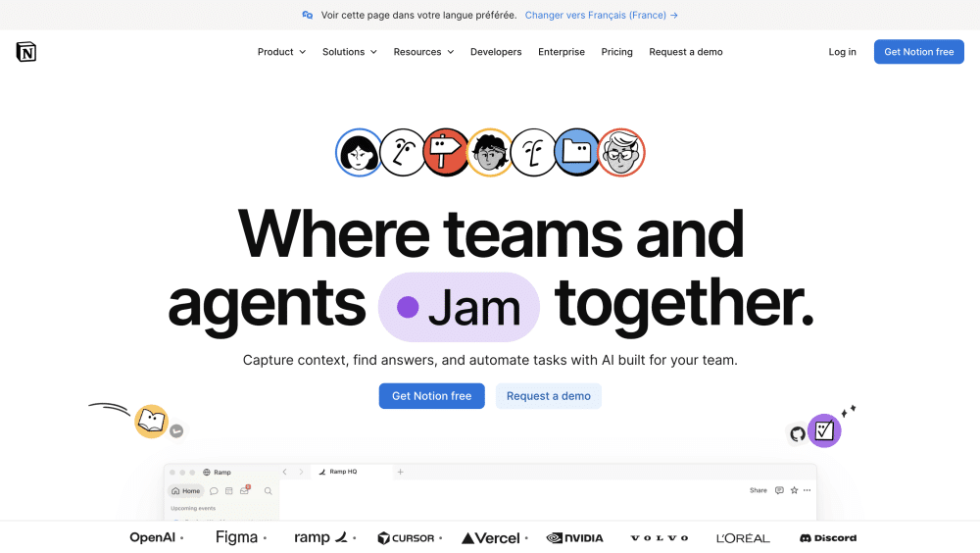
Task: Click the L'Oréal logo
Action: [x=743, y=538]
